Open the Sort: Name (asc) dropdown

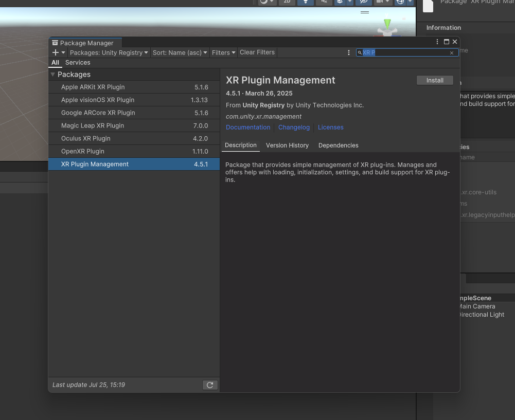(180, 52)
